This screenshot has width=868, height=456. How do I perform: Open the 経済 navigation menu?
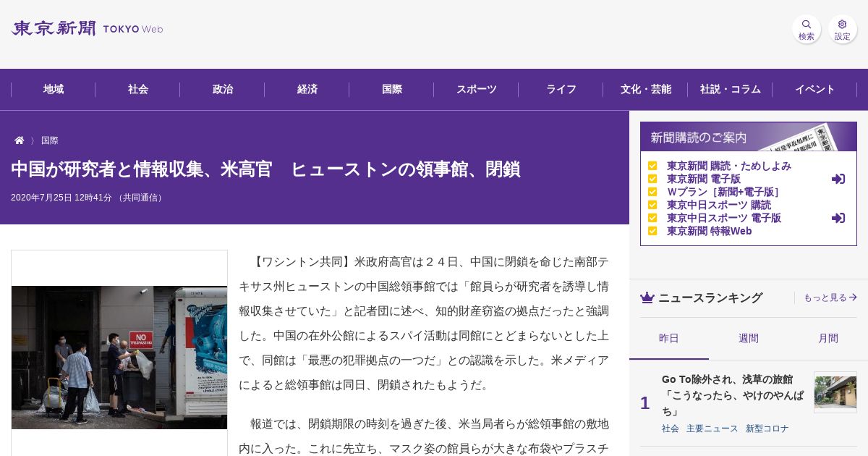coord(307,89)
